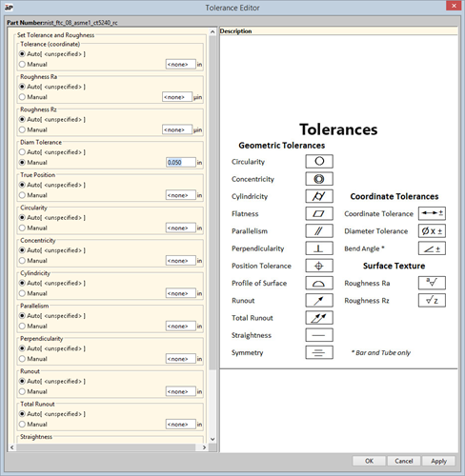Screen dimensions: 465x476
Task: Click the Roughness Rz symbol icon
Action: click(x=432, y=300)
